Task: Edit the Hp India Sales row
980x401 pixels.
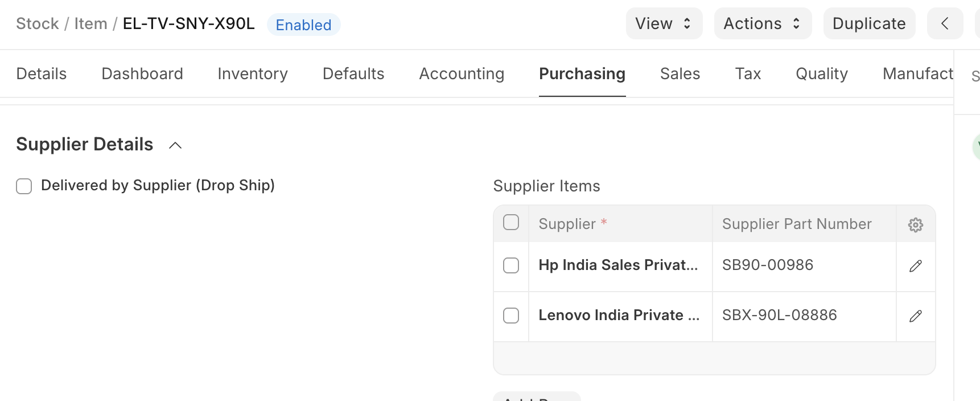Action: click(x=915, y=266)
